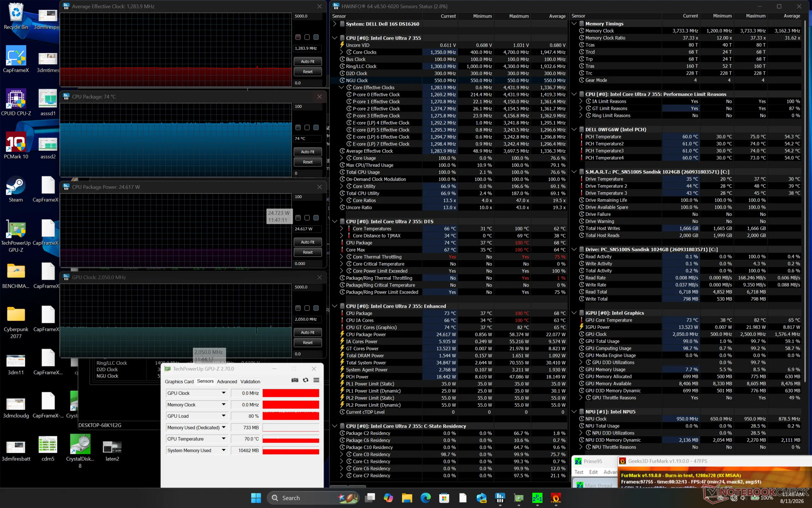
Task: Open Task View from the taskbar
Action: (x=370, y=498)
